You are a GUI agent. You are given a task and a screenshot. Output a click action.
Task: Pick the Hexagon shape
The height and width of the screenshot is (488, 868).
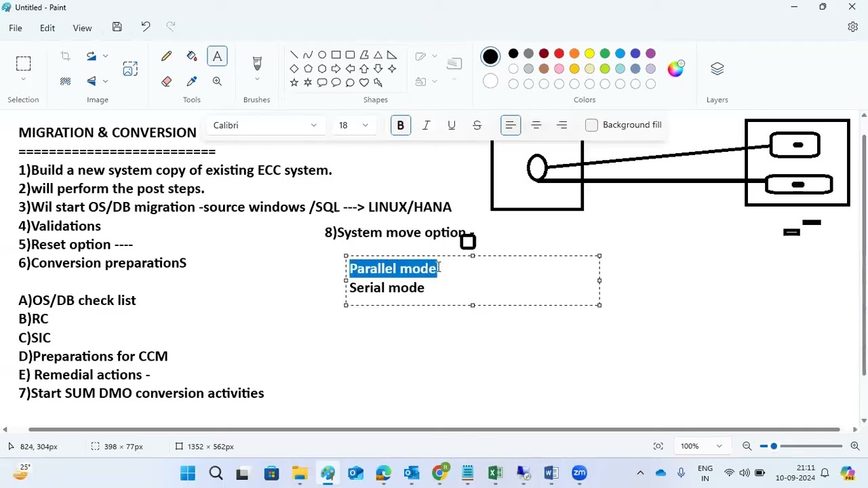coord(322,68)
